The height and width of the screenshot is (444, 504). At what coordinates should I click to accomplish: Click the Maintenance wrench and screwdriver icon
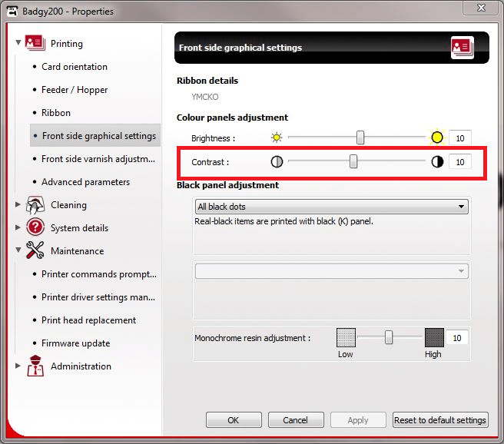[x=35, y=250]
